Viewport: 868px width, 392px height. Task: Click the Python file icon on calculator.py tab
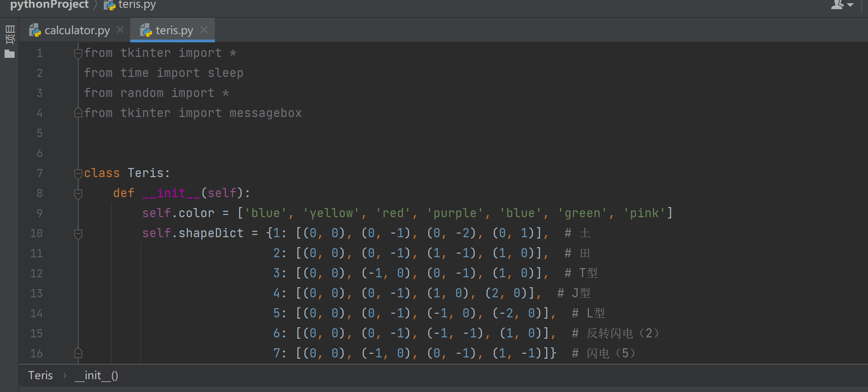pos(35,31)
